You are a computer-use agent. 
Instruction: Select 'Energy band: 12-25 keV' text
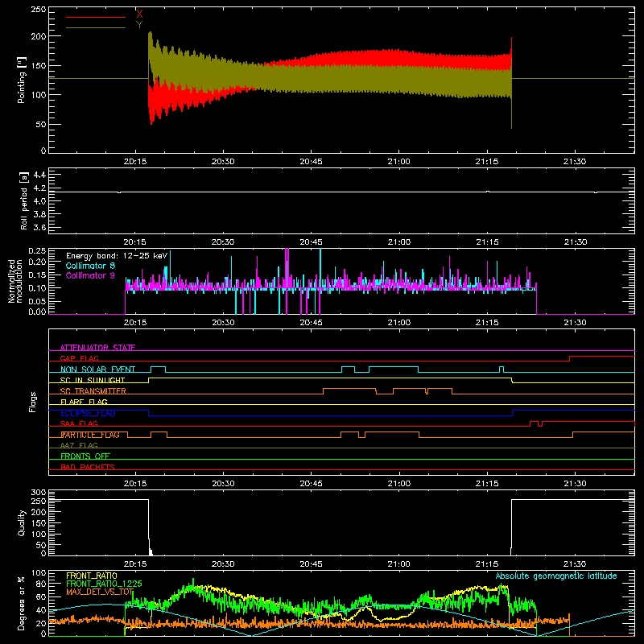coord(117,256)
